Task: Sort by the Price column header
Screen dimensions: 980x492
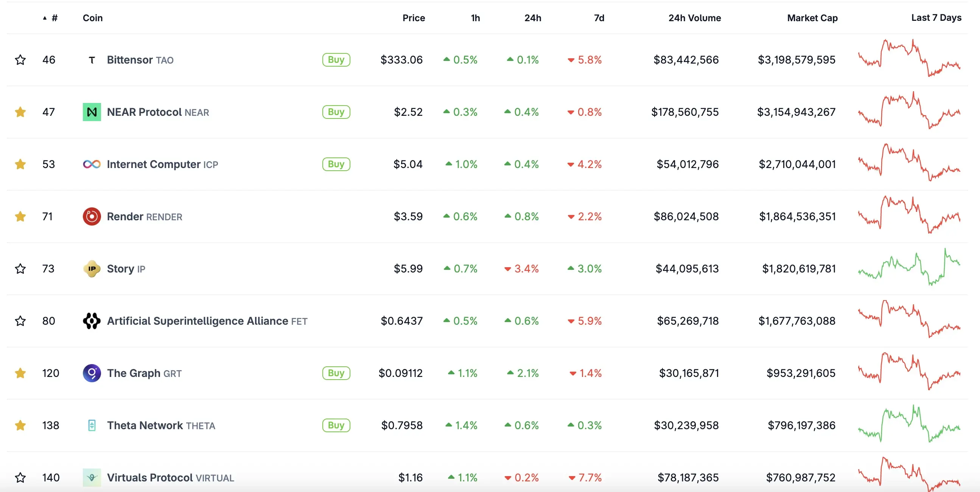Action: coord(414,18)
